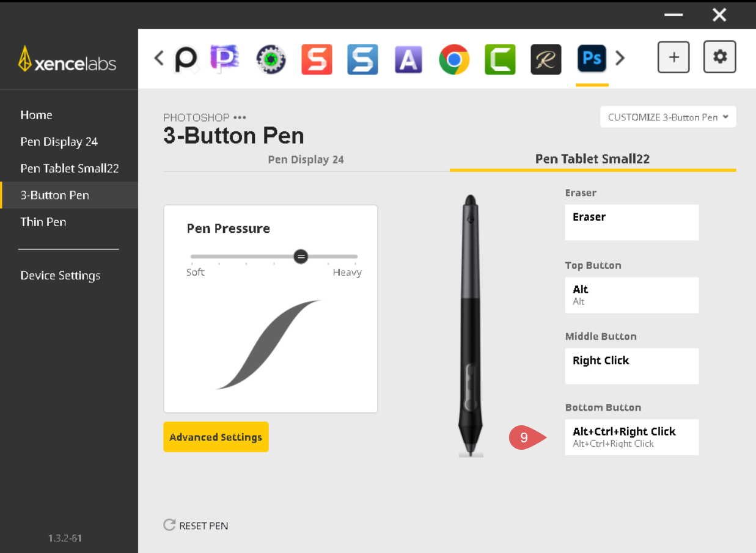Screen dimensions: 756x553
Task: Open the CUSTOMIZE 3-Button Pen dropdown
Action: coord(668,117)
